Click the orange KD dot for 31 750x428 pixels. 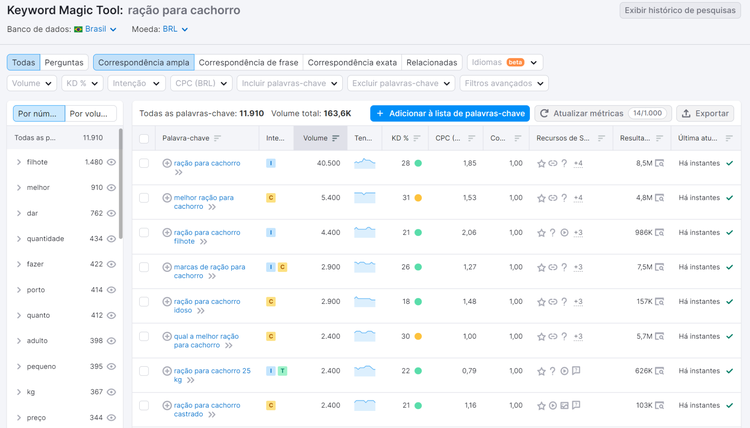click(x=418, y=198)
